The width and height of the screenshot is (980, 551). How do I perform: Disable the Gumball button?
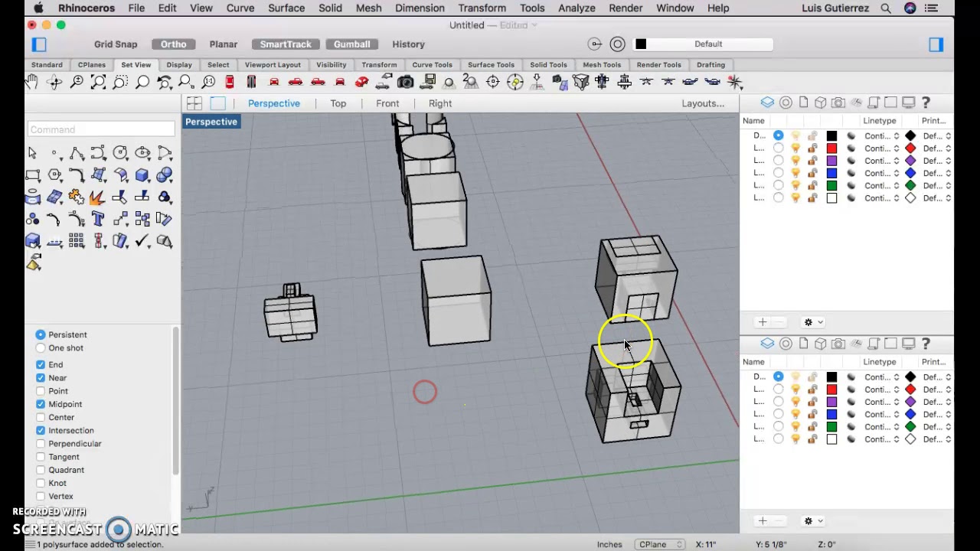click(351, 44)
